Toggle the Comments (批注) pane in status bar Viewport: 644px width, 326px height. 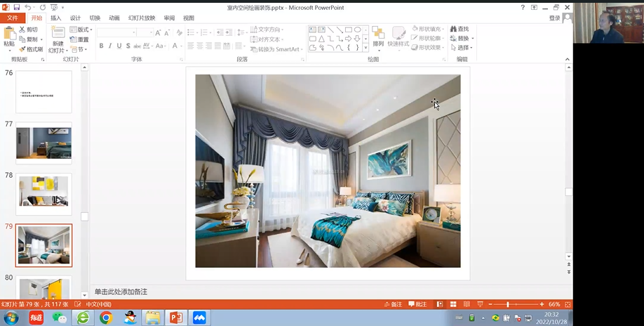pyautogui.click(x=417, y=304)
